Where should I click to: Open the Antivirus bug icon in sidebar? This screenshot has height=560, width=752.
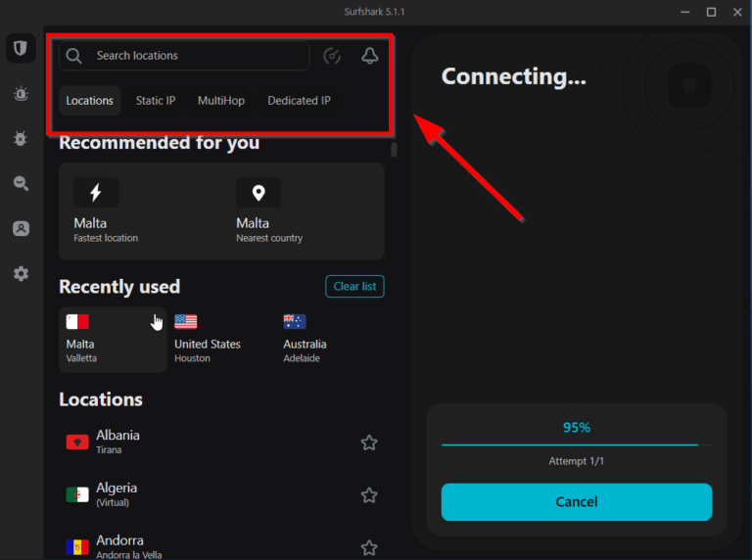click(21, 139)
